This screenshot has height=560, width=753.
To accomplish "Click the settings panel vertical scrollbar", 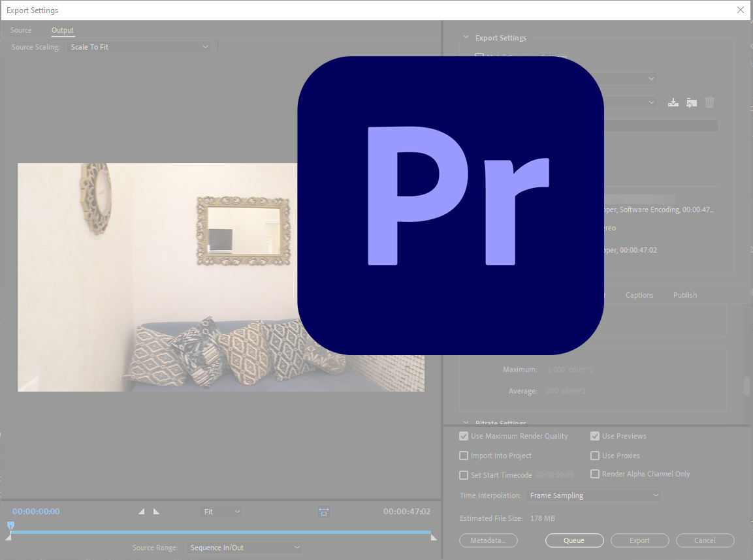I will point(746,386).
